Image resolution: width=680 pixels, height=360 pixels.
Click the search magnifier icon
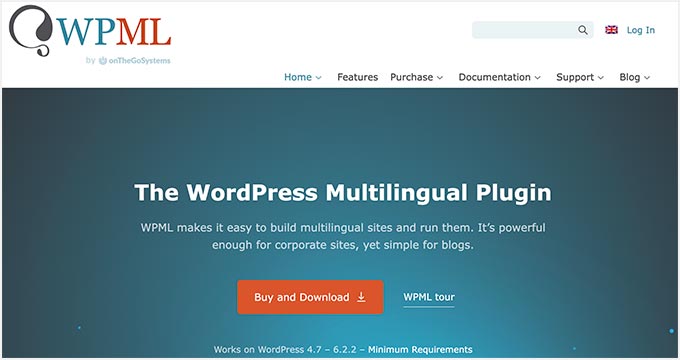[583, 30]
